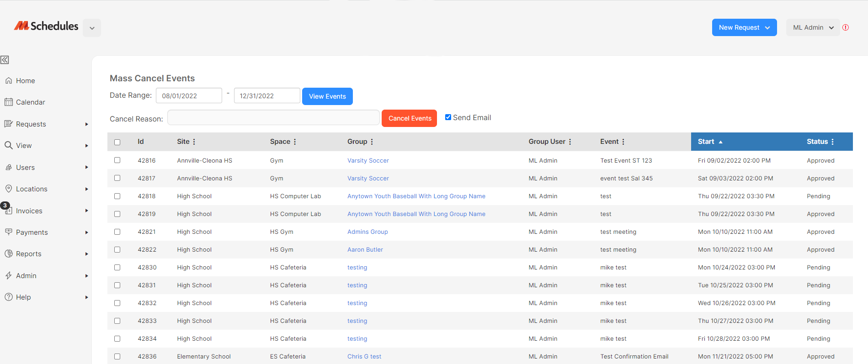Click the Users icon in the sidebar
Viewport: 868px width, 364px height.
tap(8, 167)
